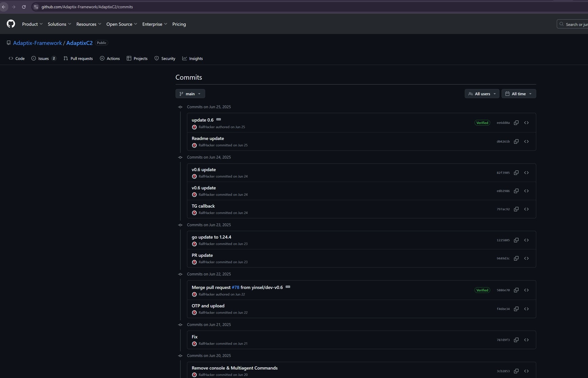Open the All time date filter

tap(518, 94)
